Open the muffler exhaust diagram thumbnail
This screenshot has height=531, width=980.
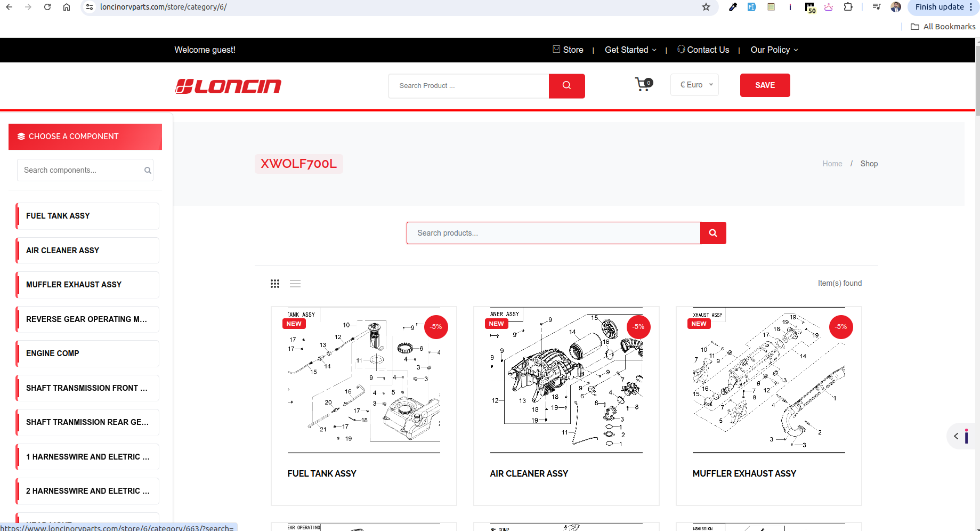pos(769,380)
